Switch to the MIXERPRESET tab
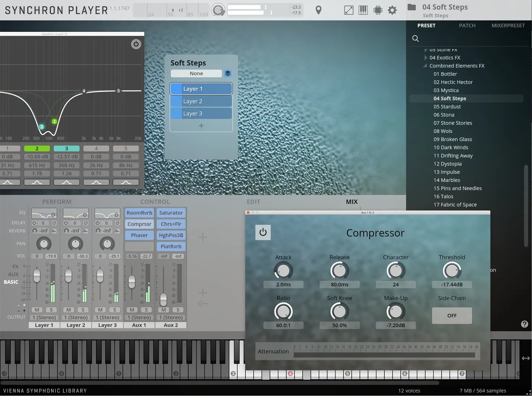Screen dimensions: 532x396 [x=508, y=25]
